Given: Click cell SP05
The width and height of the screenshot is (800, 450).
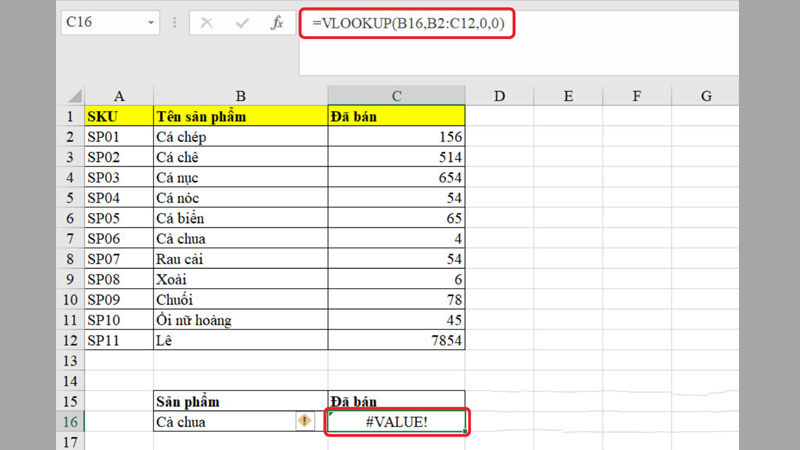Looking at the screenshot, I should tap(119, 218).
